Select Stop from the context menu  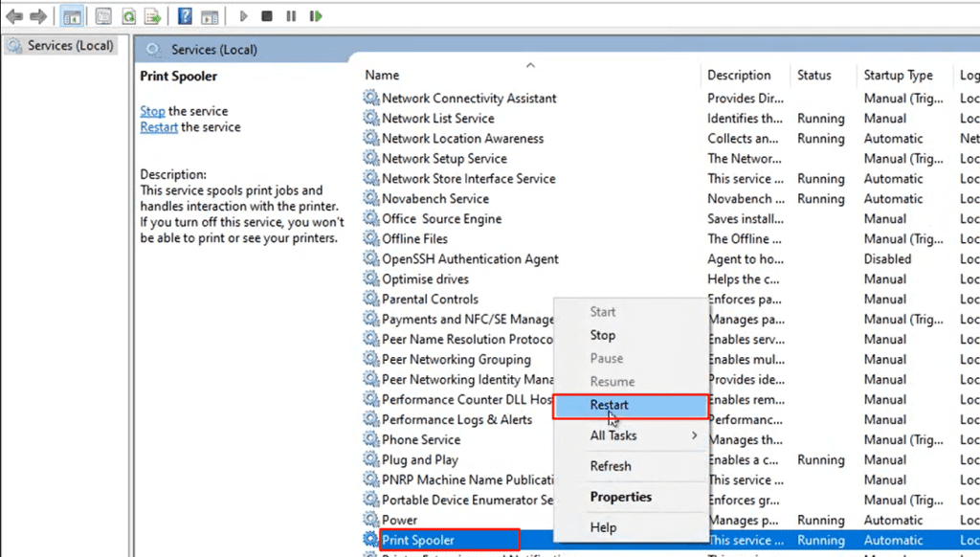(603, 335)
